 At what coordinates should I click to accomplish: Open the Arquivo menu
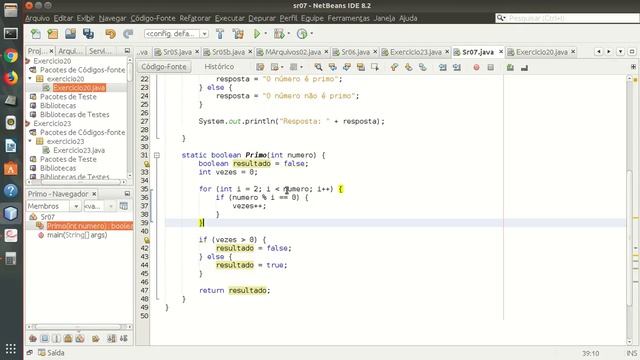(x=37, y=18)
